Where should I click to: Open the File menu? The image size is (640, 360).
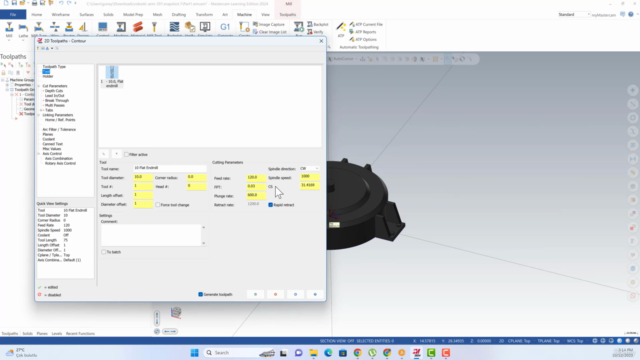coord(13,14)
